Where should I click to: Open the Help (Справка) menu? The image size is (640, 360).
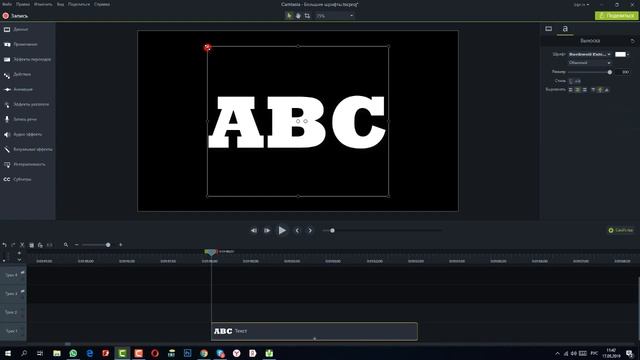coord(102,4)
